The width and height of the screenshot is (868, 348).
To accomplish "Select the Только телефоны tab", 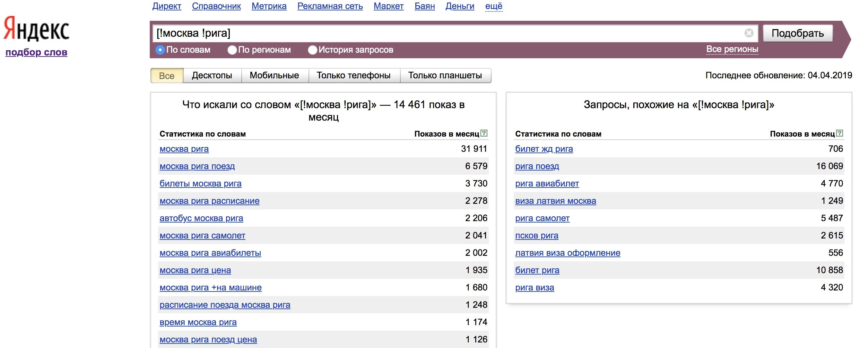I will 353,76.
